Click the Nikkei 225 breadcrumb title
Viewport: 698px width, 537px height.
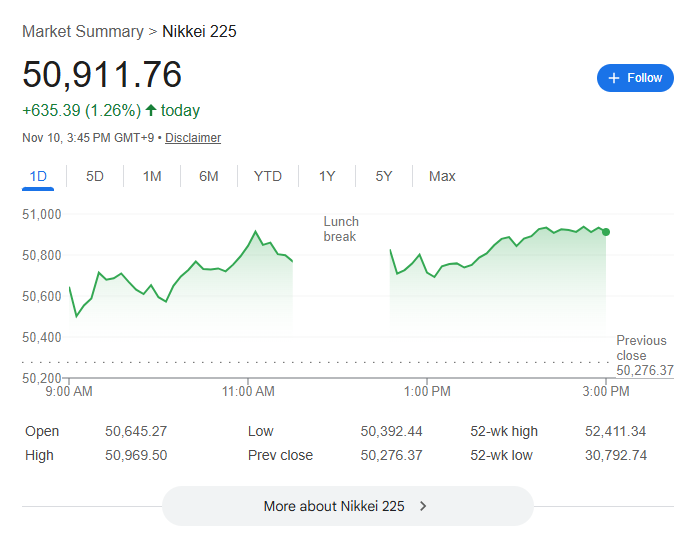coord(199,32)
